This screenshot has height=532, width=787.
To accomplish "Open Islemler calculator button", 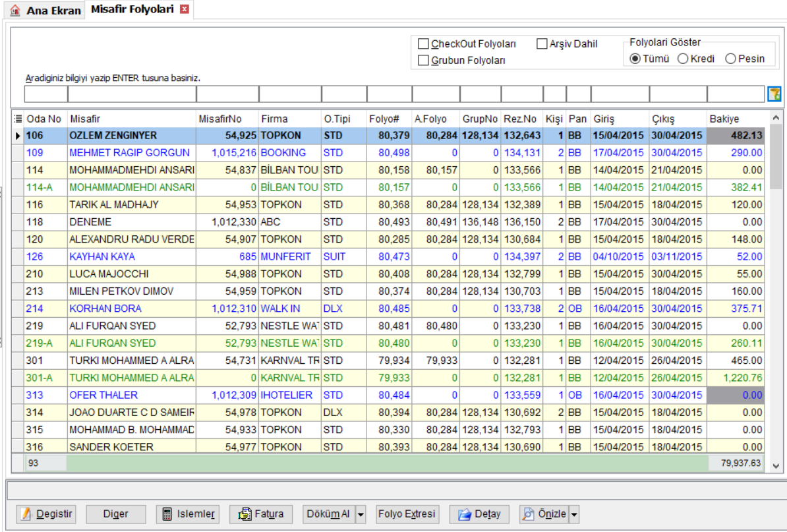I will 188,514.
